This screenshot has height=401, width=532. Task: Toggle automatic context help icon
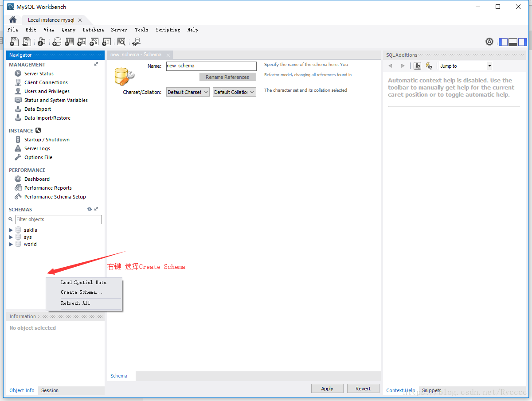[429, 66]
